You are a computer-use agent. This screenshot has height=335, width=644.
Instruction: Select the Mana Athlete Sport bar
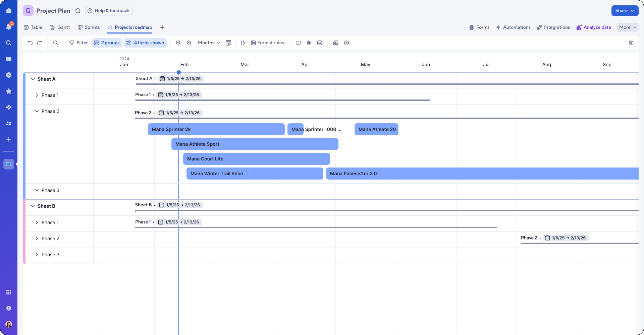pyautogui.click(x=255, y=144)
